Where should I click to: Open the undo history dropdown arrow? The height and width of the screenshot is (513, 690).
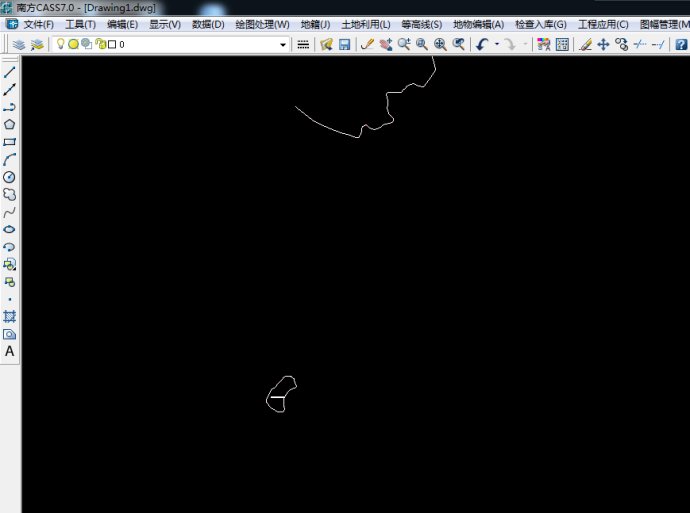496,44
